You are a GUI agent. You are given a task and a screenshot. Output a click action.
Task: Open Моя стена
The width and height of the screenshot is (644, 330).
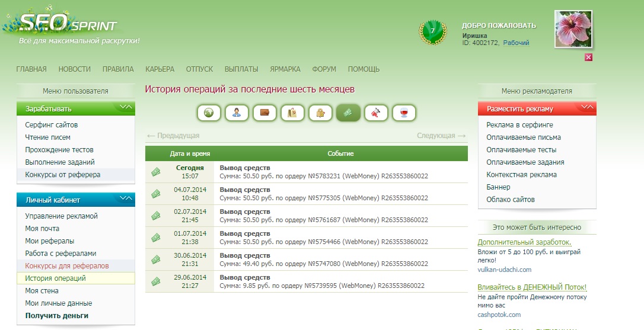click(x=42, y=290)
